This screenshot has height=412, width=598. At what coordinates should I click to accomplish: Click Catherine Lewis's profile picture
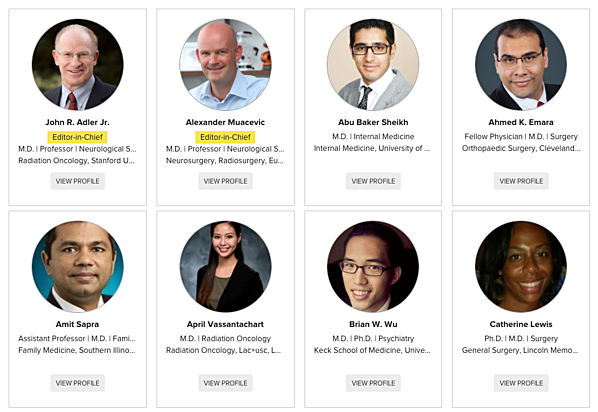tap(521, 266)
